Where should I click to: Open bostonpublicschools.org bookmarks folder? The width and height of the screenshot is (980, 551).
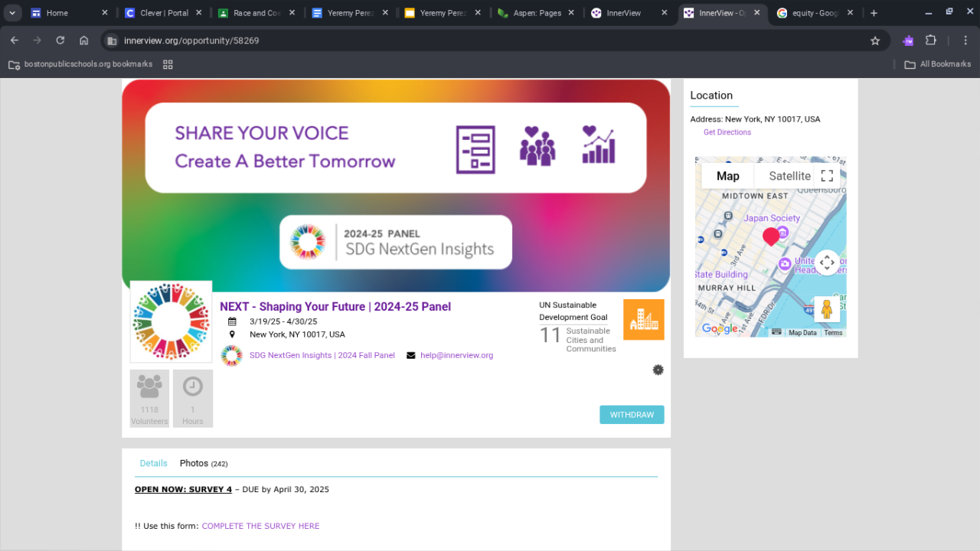point(80,64)
